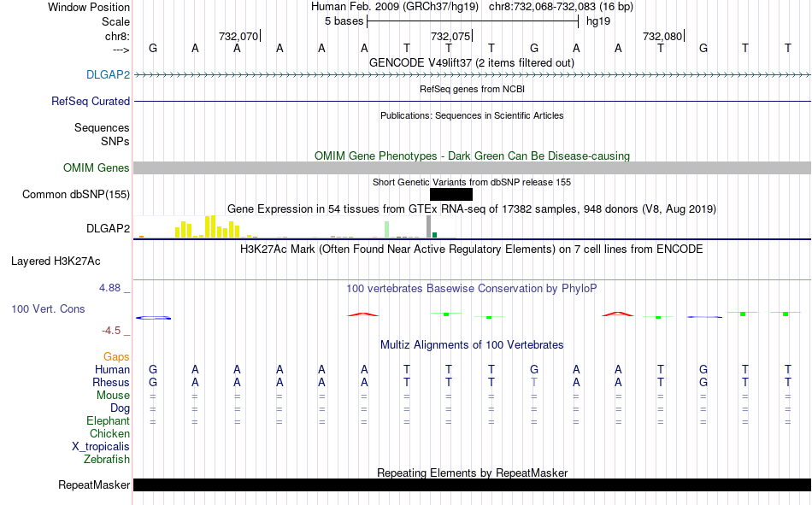Click the 'chr8:' ruler label

(x=117, y=36)
